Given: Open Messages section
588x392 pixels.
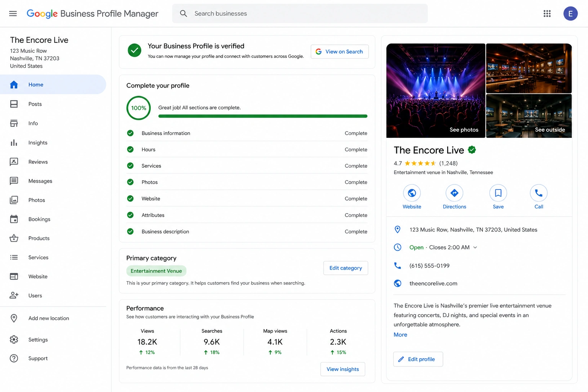Looking at the screenshot, I should pos(53,181).
